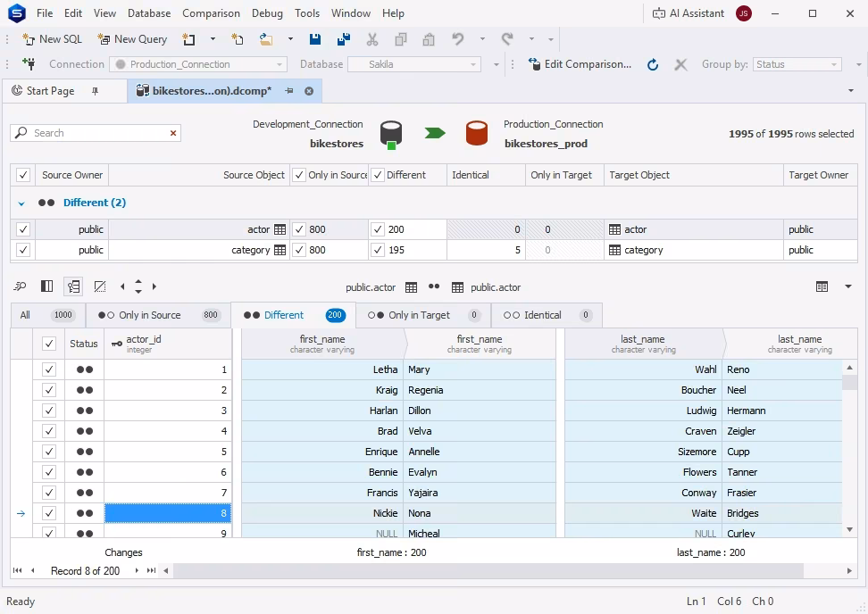Viewport: 868px width, 614px height.
Task: Click the connection plug icon
Action: [29, 64]
